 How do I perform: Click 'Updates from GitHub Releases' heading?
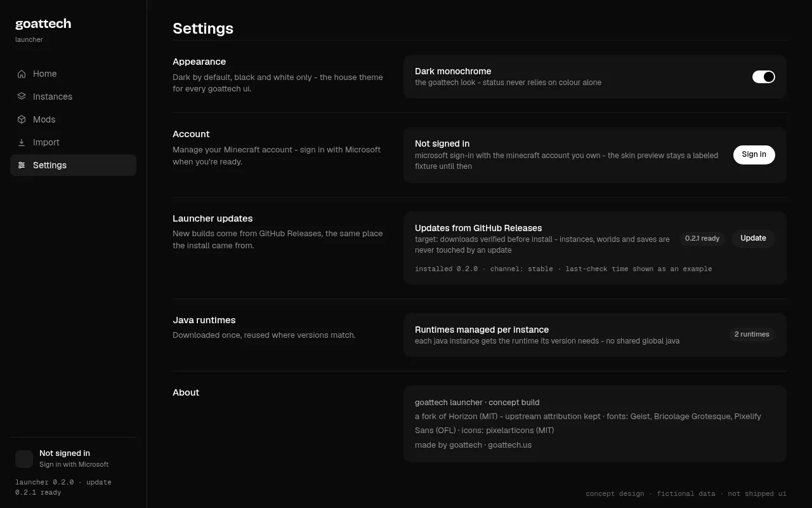click(478, 228)
